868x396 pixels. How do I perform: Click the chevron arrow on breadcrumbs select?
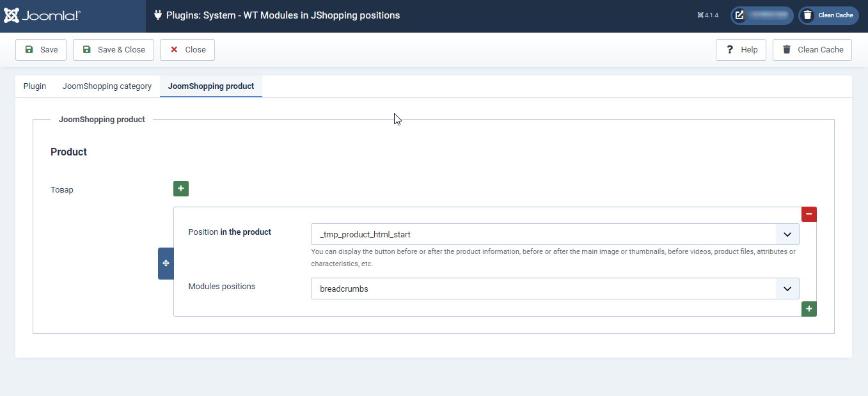pos(787,289)
